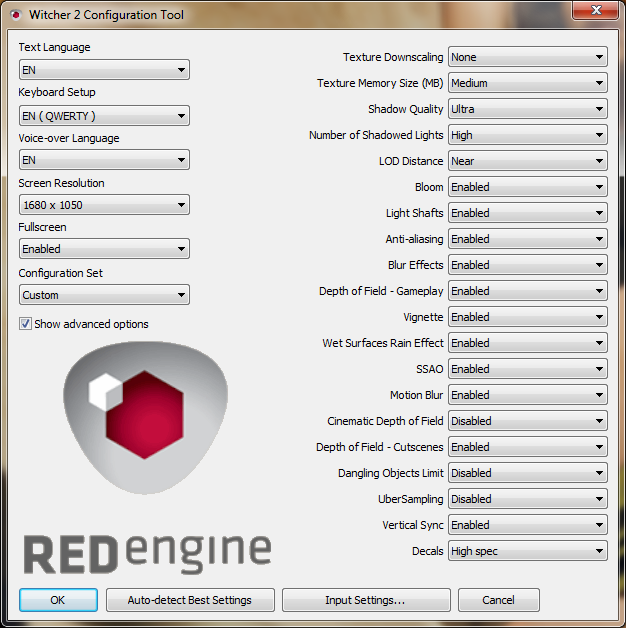Click the 'Screen Resolution' label
626x628 pixels.
pos(61,183)
